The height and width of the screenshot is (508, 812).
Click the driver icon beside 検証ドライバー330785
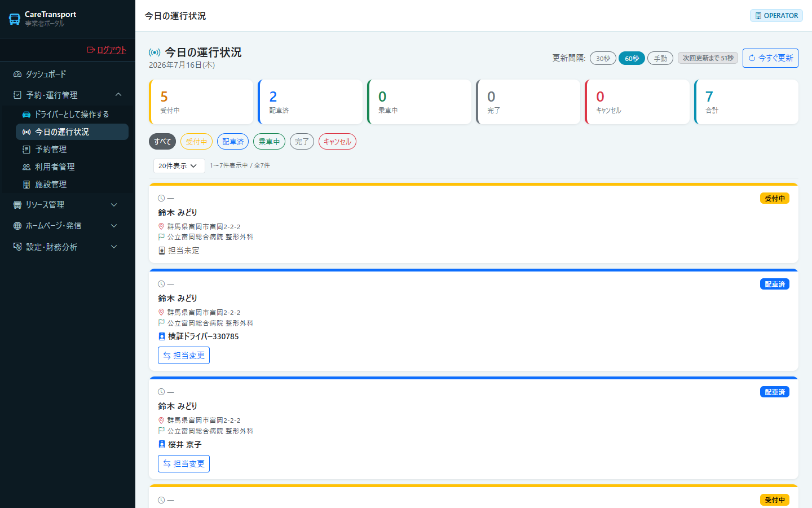click(x=162, y=336)
